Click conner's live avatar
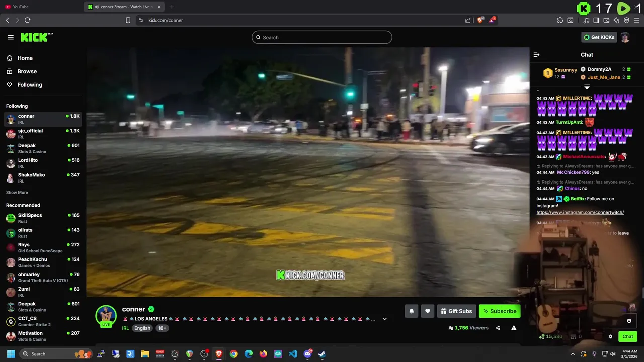Screen dimensions: 644x362 106,316
